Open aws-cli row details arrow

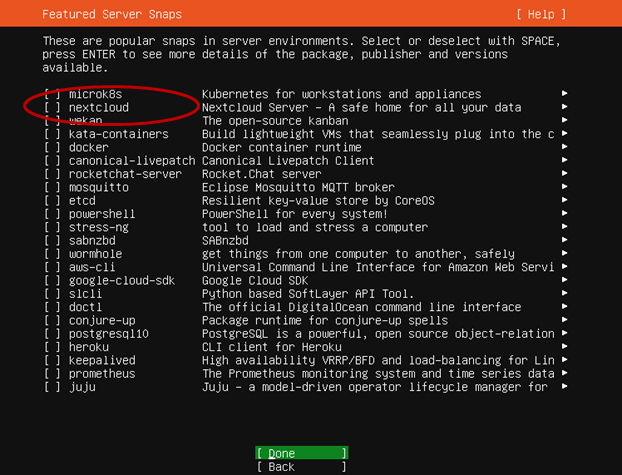564,266
